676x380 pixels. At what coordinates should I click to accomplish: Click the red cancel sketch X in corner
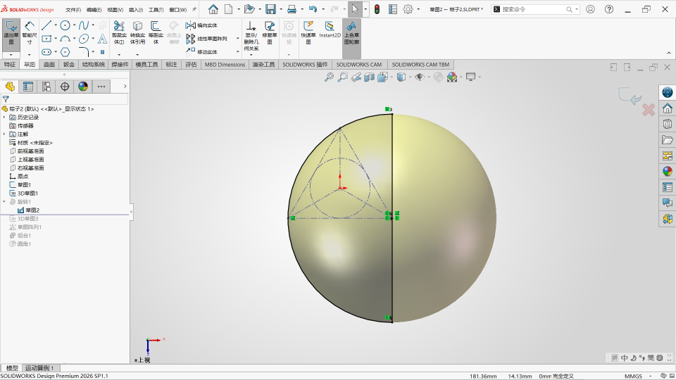(x=648, y=110)
